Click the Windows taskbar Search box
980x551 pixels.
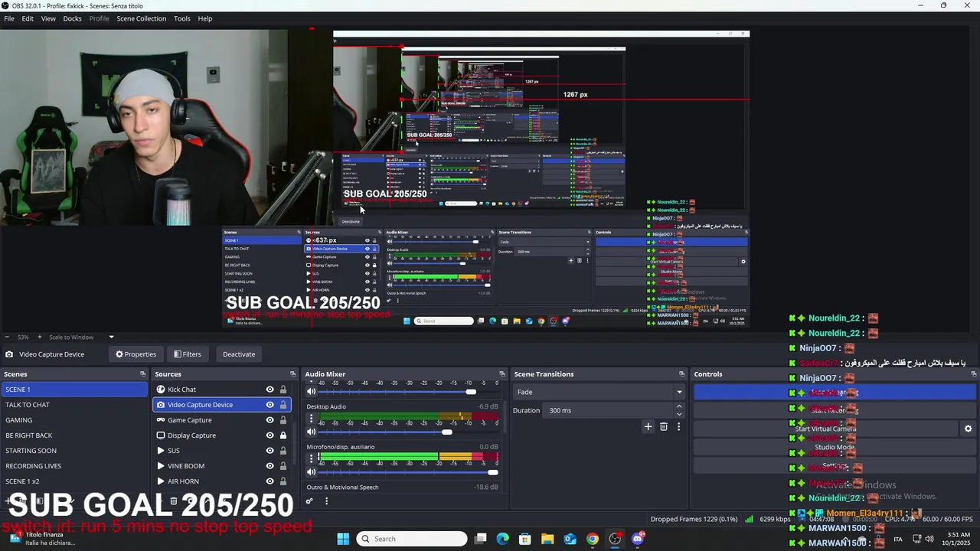click(x=412, y=539)
